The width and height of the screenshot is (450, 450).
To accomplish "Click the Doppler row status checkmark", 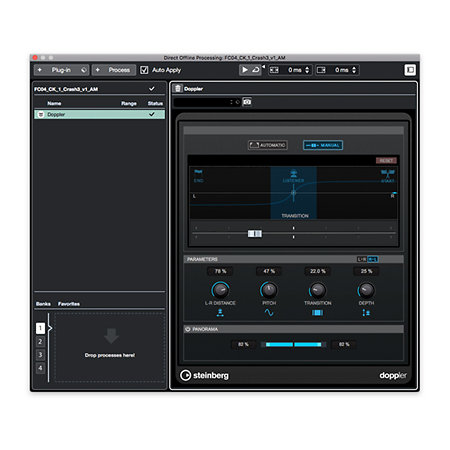I will [152, 114].
